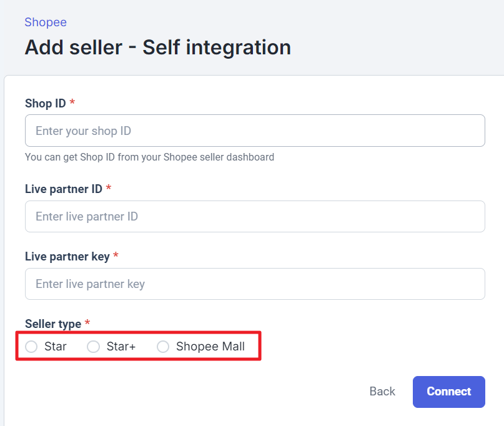Go back with the Back button
Viewport: 504px width, 426px height.
pyautogui.click(x=382, y=392)
